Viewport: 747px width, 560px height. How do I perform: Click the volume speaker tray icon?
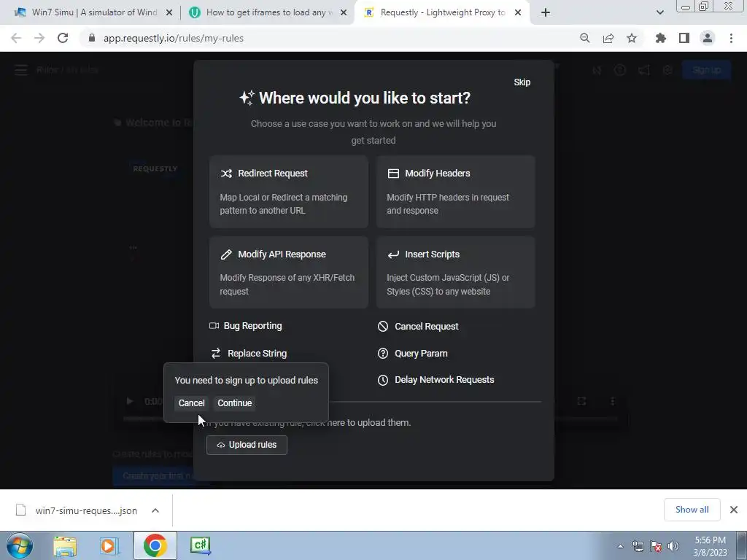point(673,546)
